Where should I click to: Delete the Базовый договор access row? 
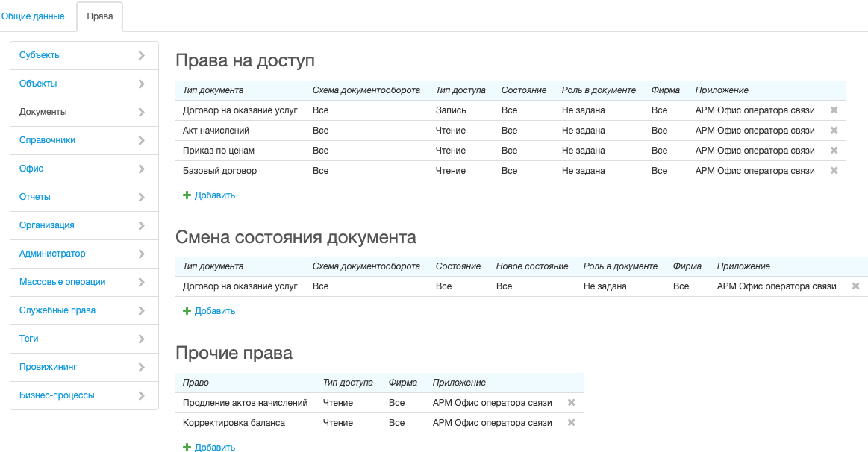834,170
